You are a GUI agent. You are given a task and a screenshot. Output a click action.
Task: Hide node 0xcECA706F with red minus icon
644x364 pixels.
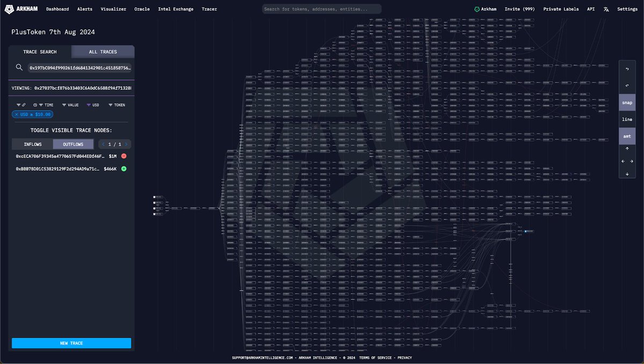point(124,156)
